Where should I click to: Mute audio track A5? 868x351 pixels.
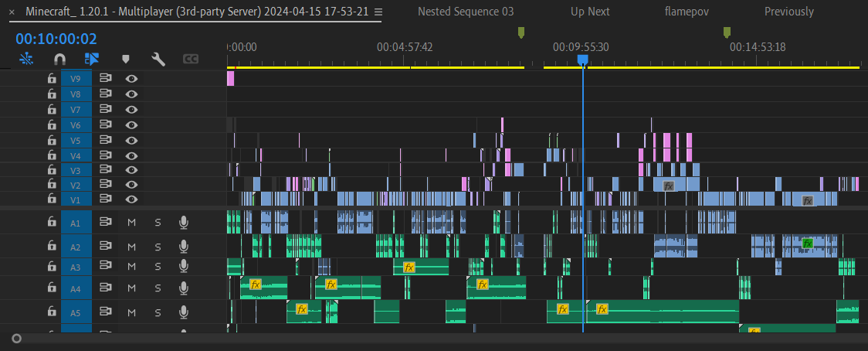(x=132, y=313)
